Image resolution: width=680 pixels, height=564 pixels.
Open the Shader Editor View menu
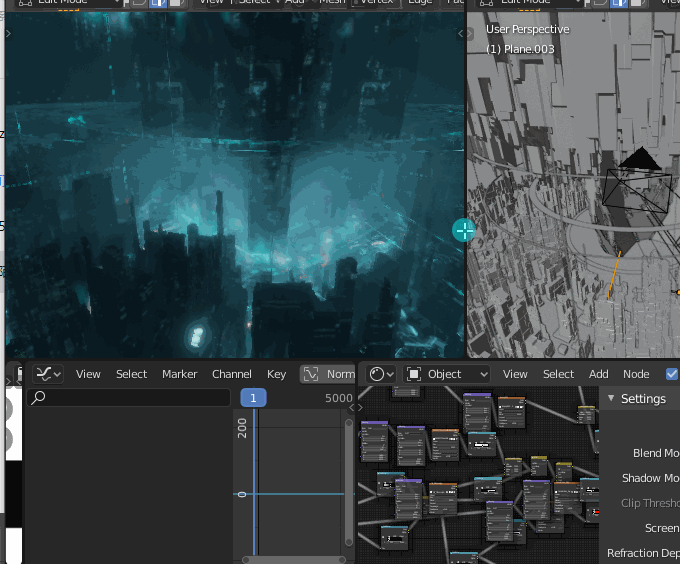tap(515, 374)
